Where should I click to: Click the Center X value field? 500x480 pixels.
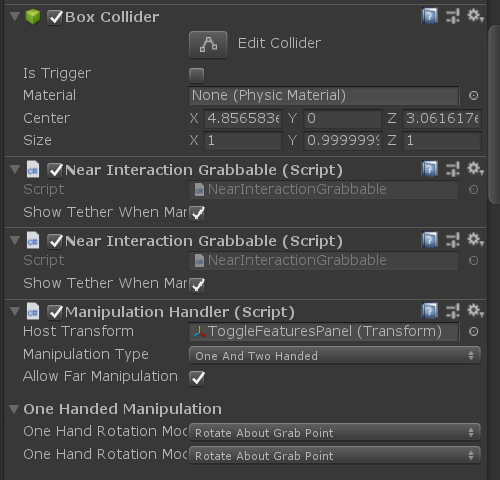(243, 119)
